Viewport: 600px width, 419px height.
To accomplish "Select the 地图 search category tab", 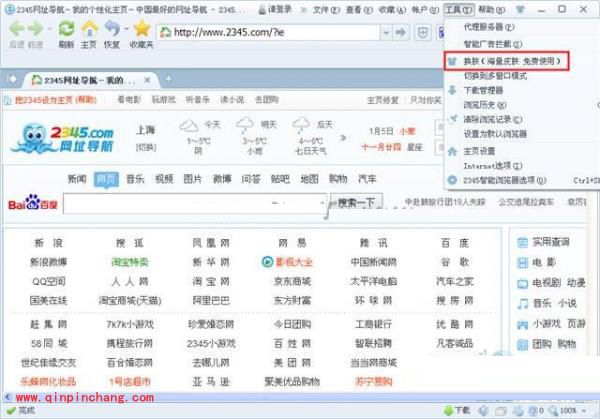I will click(x=309, y=179).
